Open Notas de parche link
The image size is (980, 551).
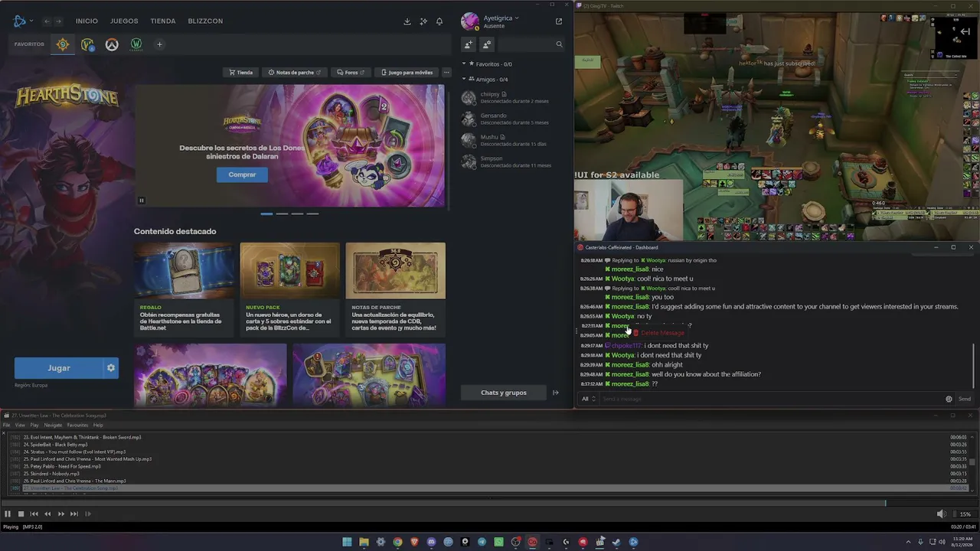click(294, 73)
